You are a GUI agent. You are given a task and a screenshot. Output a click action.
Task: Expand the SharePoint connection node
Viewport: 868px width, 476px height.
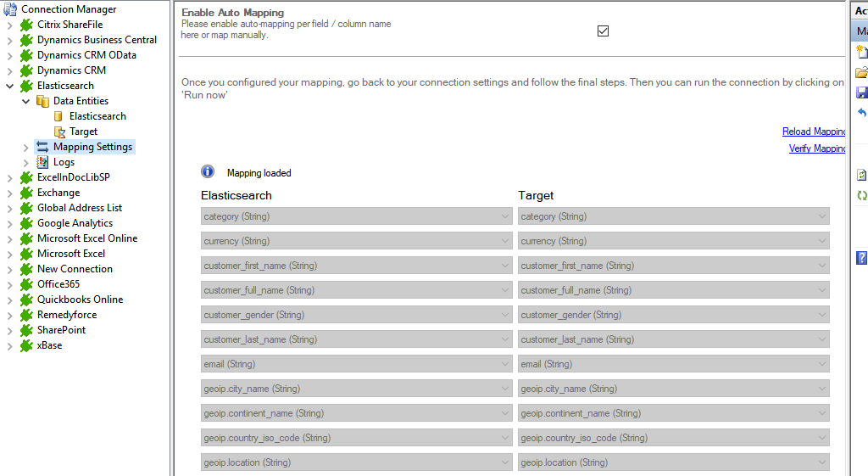pyautogui.click(x=10, y=330)
